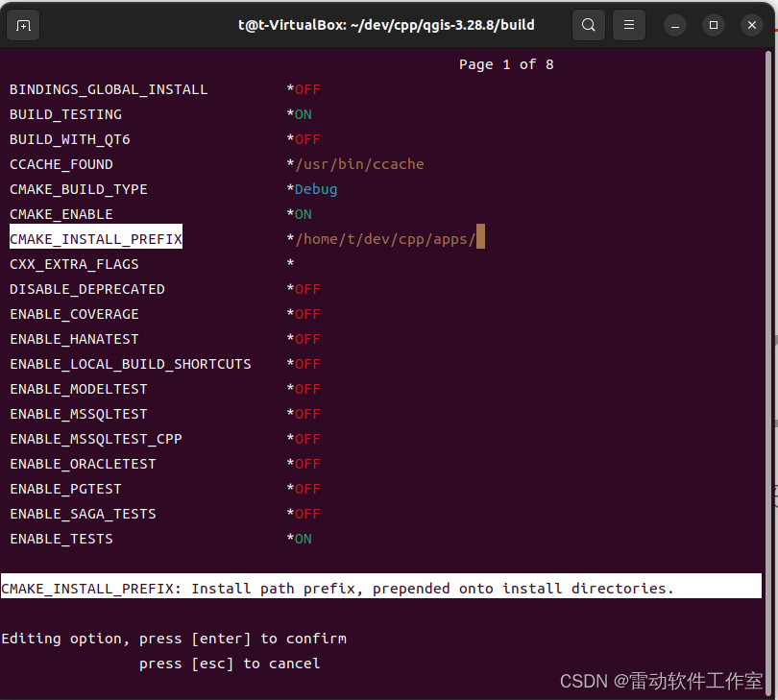Viewport: 778px width, 700px height.
Task: Select ENABLE_TESTS option name
Action: pos(61,540)
